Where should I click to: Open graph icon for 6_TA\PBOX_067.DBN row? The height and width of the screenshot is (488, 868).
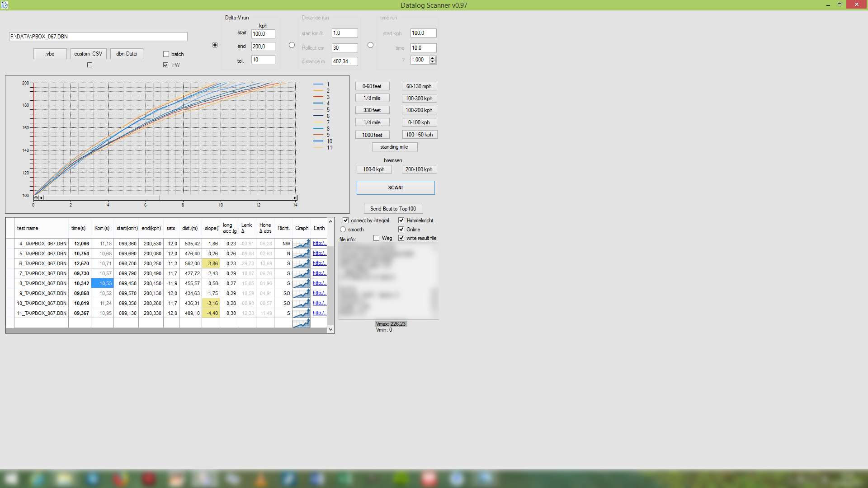301,263
